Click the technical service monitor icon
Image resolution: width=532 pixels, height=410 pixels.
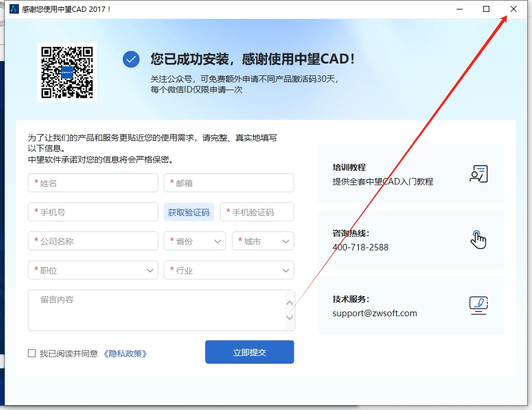pyautogui.click(x=478, y=305)
